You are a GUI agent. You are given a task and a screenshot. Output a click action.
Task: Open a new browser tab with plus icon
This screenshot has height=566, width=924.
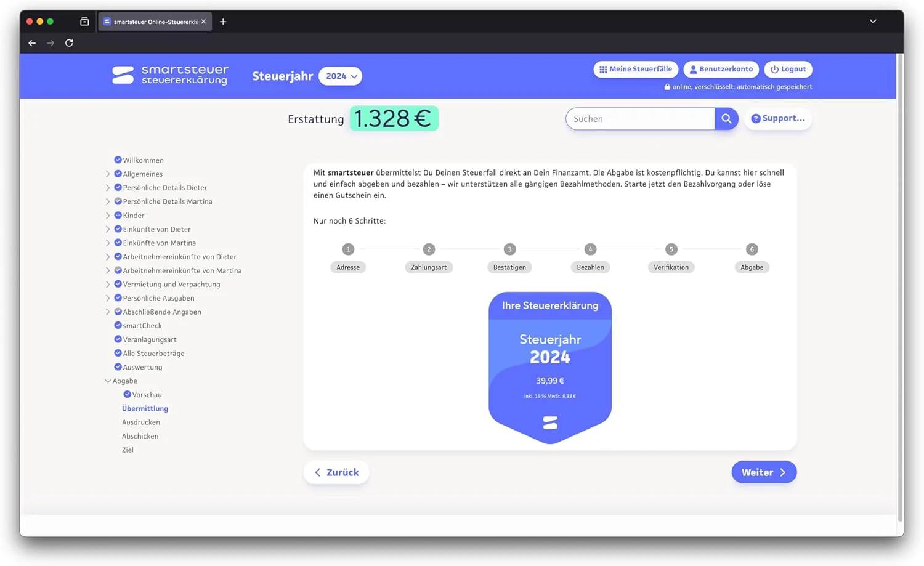coord(223,22)
